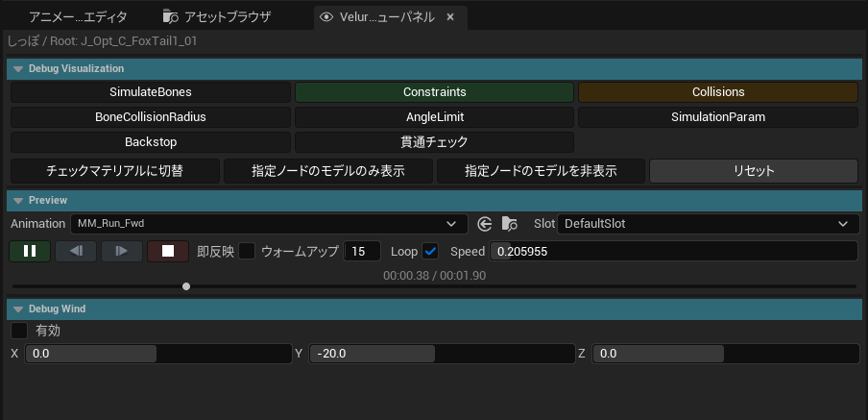868x420 pixels.
Task: Open the Slot DefaultSlot dropdown
Action: (708, 224)
